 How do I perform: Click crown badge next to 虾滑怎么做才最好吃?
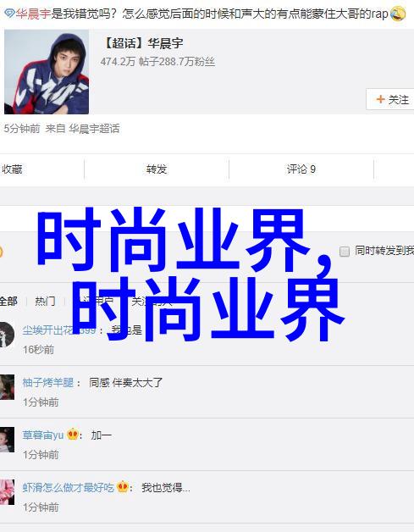(123, 487)
